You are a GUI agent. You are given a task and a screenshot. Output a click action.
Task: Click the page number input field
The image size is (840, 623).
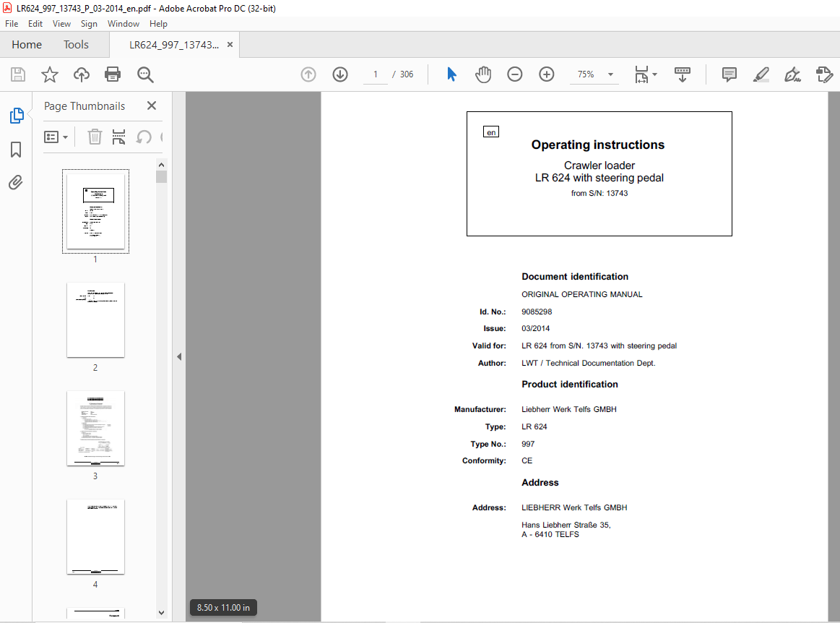(376, 74)
